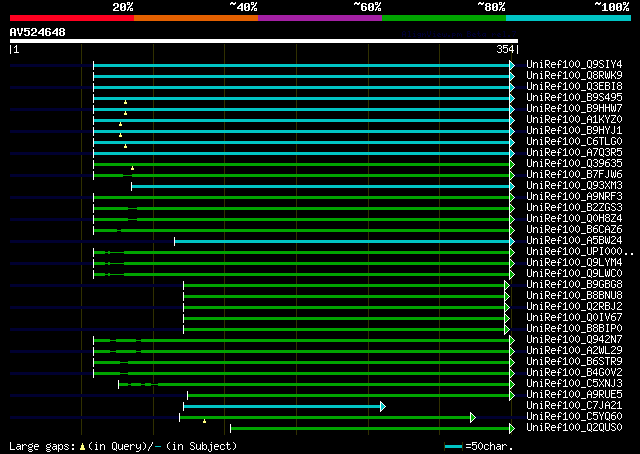Click the cyan ~100% identity color segment

click(569, 18)
